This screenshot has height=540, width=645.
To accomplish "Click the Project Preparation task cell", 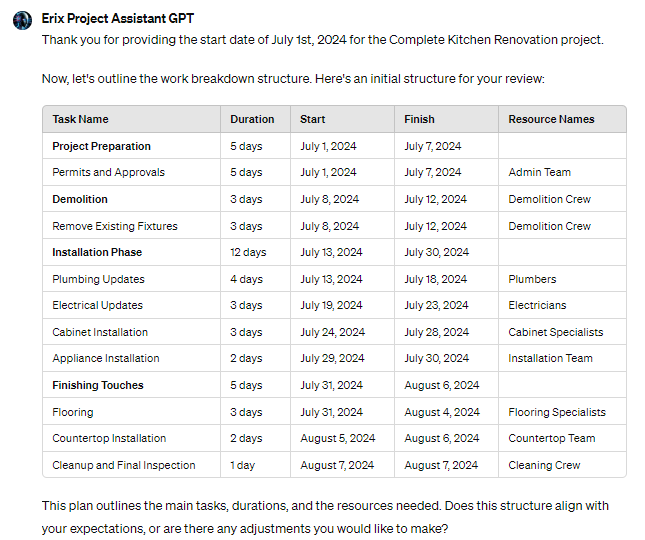I will 102,146.
